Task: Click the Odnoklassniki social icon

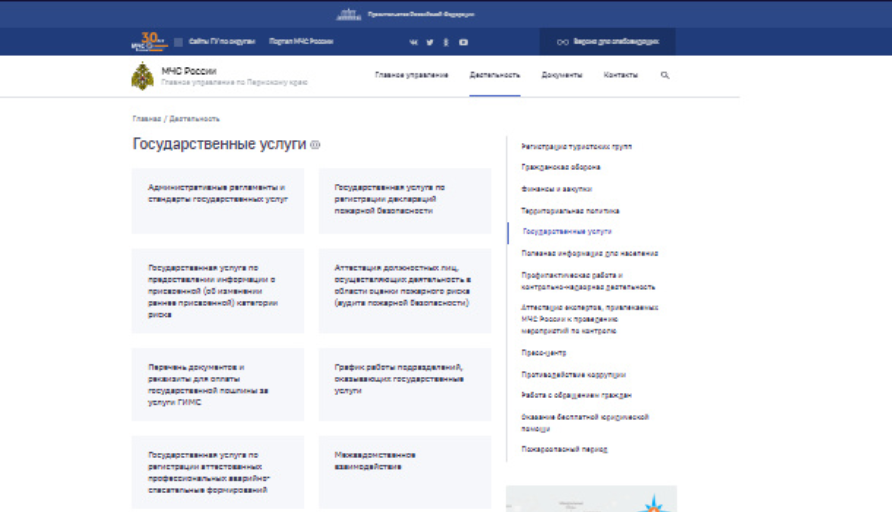Action: (x=446, y=42)
